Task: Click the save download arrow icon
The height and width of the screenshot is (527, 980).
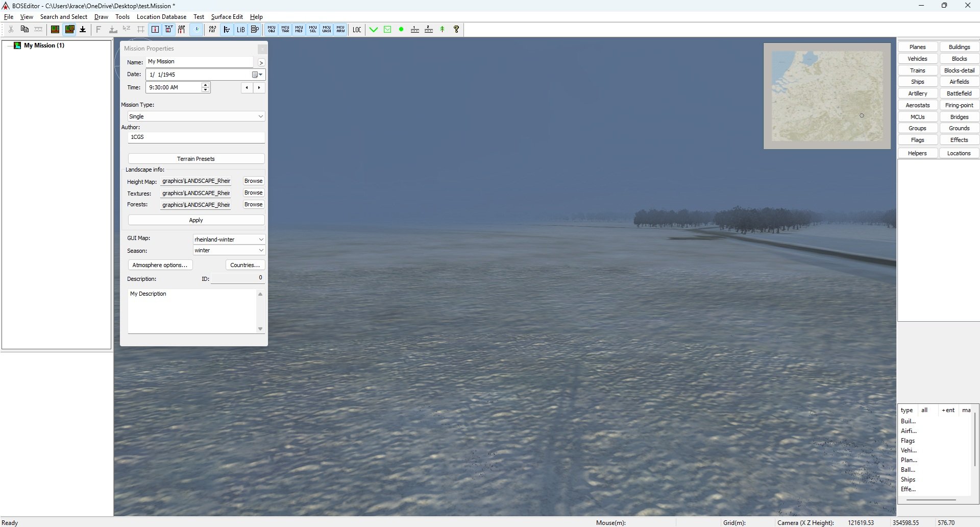Action: (83, 30)
